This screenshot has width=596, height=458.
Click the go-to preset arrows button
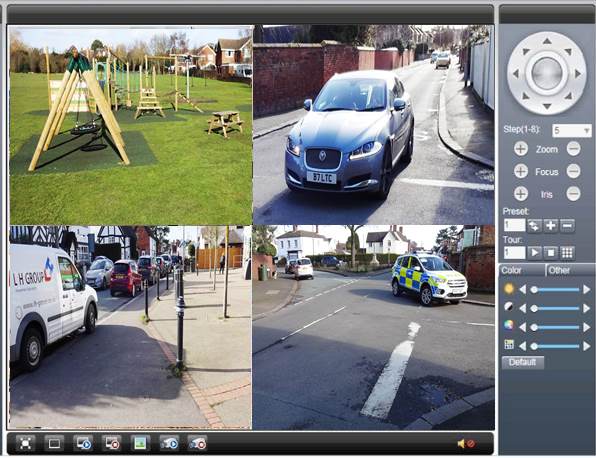[534, 226]
